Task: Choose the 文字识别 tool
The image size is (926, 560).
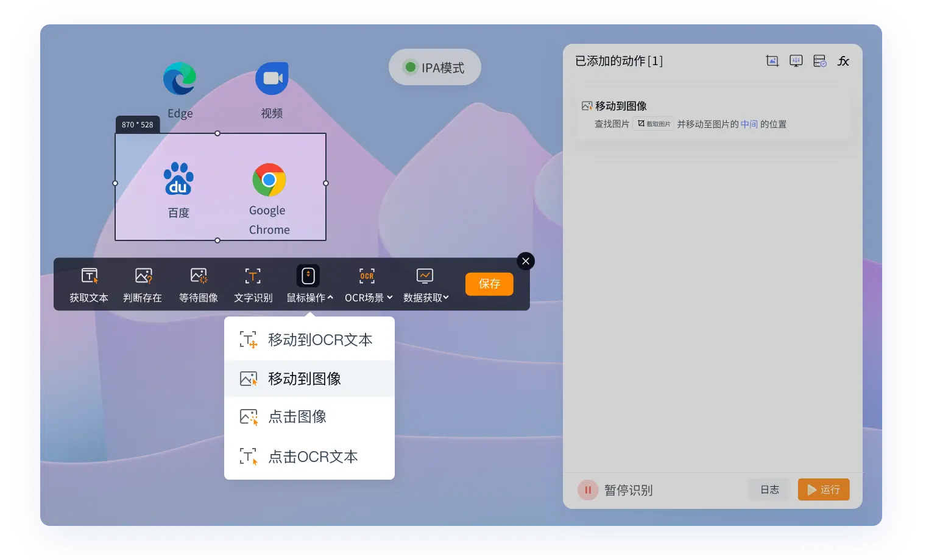Action: pyautogui.click(x=253, y=285)
